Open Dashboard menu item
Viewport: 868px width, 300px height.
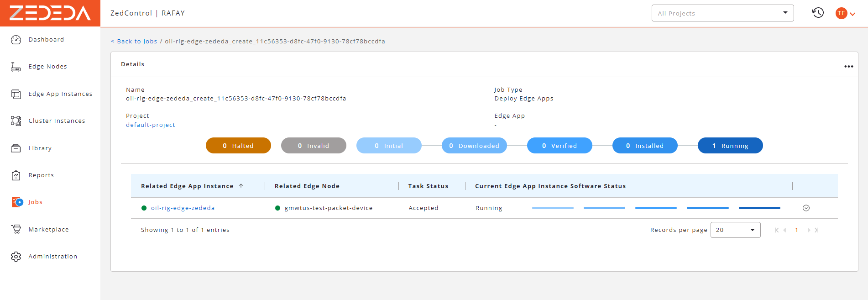point(46,40)
